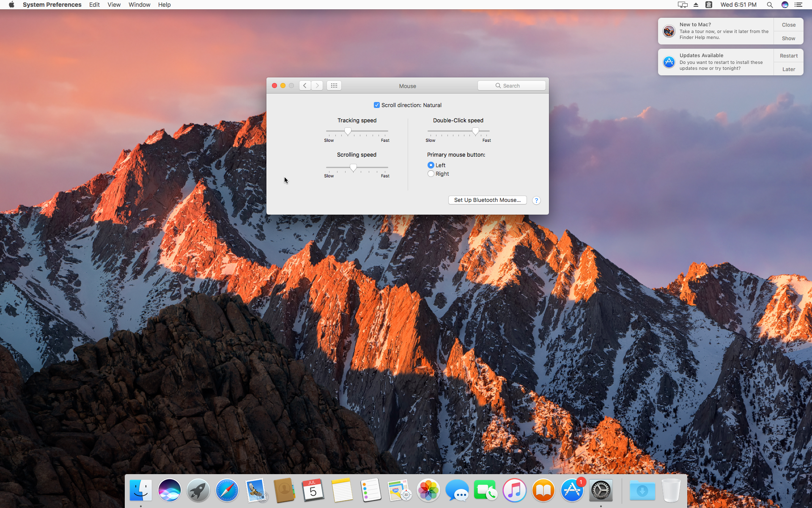Click the Search field in Mouse window
Viewport: 812px width, 508px height.
(512, 86)
